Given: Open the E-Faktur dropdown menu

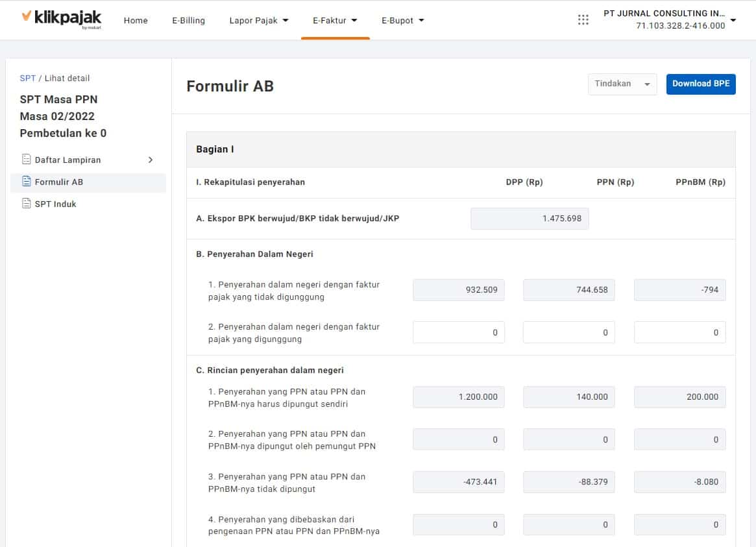Looking at the screenshot, I should (335, 20).
